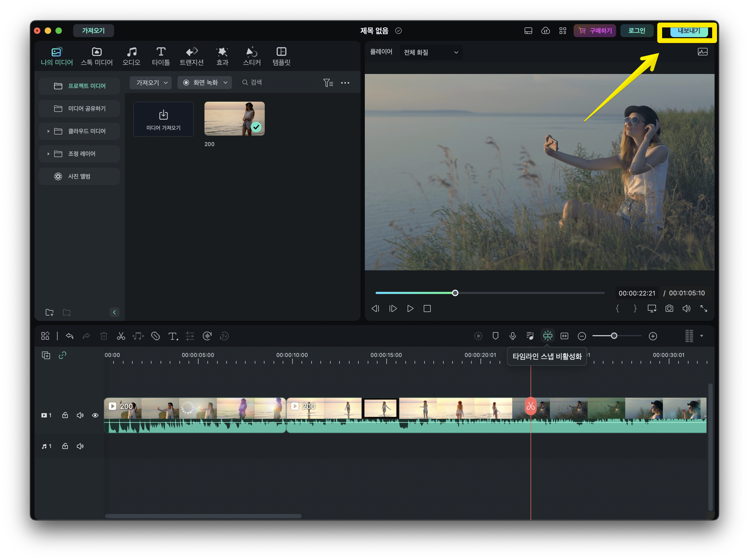Click the timeline zoom slider handle

tap(614, 336)
